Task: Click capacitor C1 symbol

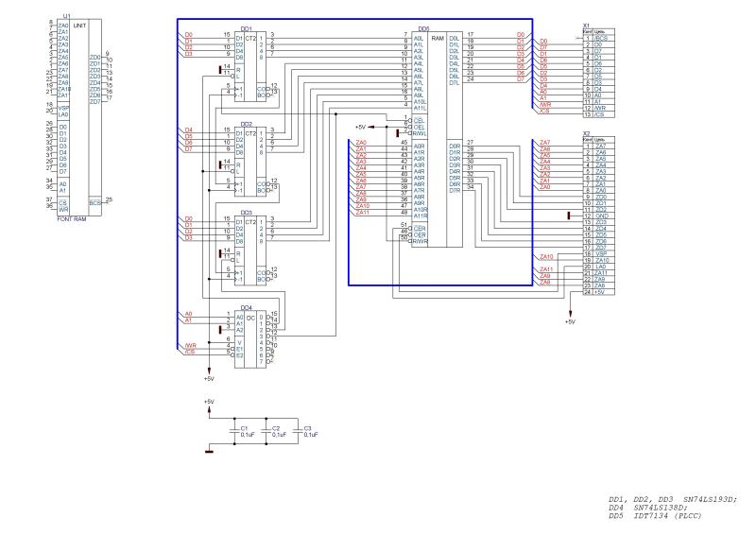Action: point(233,432)
